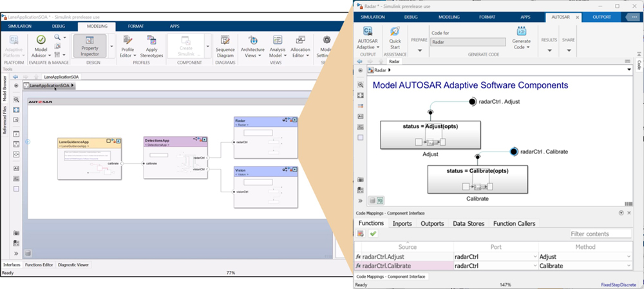Viewport: 644px width, 289px height.
Task: Click zoom tool in LaneApplicationSOA palette
Action: coord(16,99)
